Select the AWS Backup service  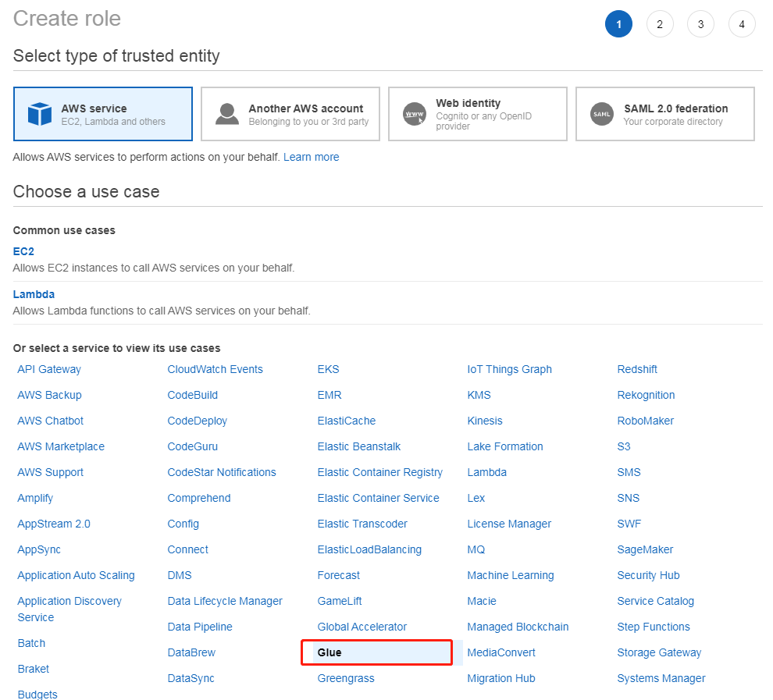(49, 395)
